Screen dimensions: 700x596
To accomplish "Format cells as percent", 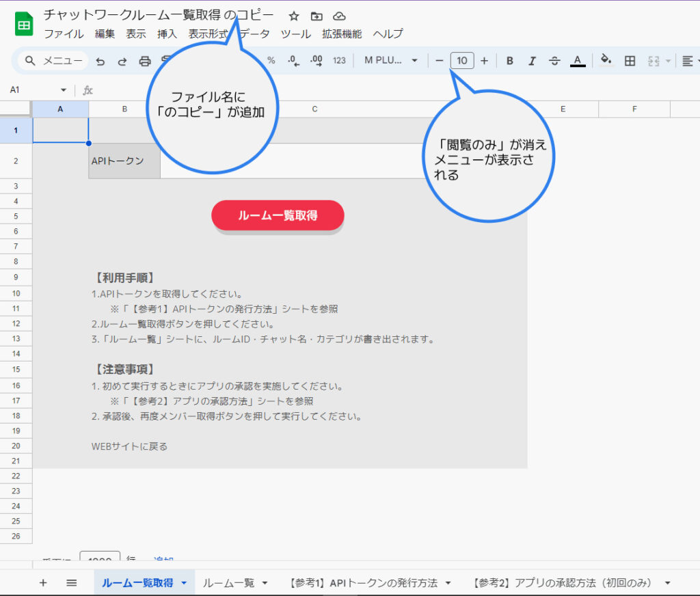I will tap(271, 61).
